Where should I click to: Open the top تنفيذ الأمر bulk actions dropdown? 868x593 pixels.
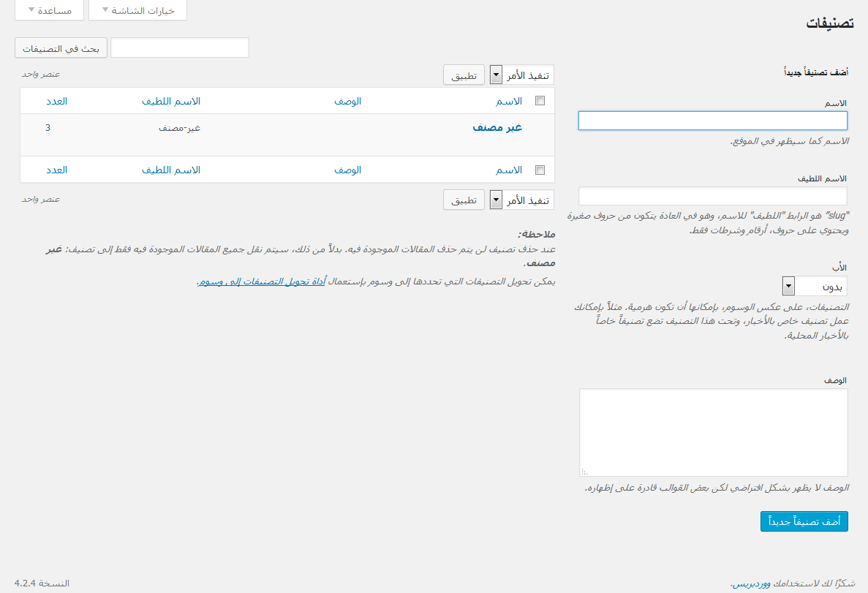pos(521,75)
